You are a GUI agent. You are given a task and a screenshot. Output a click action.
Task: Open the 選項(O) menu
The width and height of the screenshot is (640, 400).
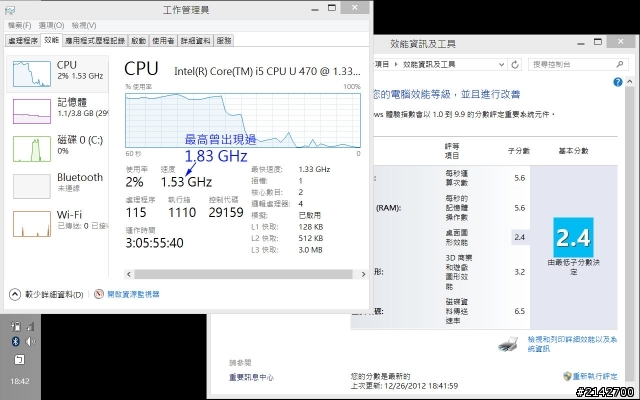[51, 25]
